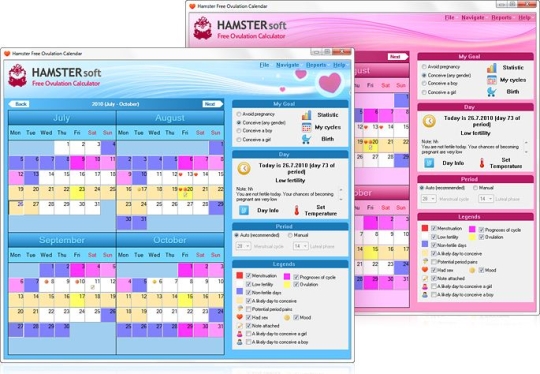Click Non-fertile days purple swatch in blue legend
The width and height of the screenshot is (540, 374).
tap(240, 292)
